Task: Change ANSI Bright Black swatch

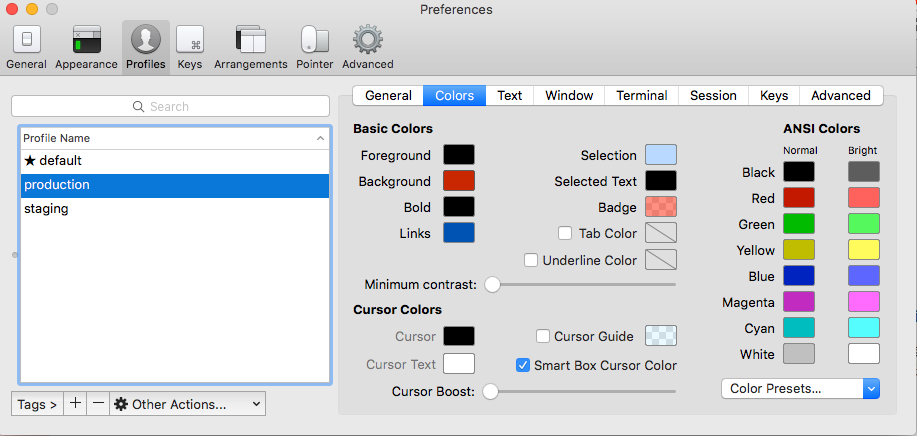Action: (864, 172)
